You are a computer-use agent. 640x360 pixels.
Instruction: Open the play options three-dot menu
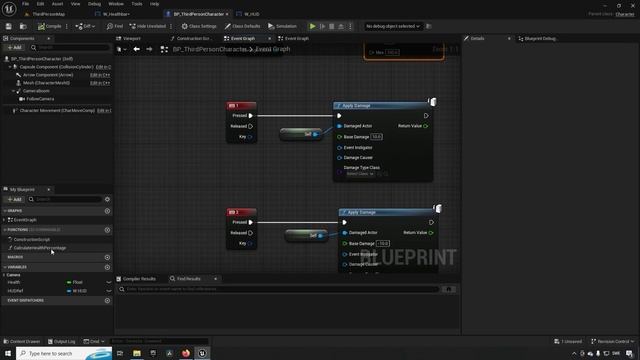click(350, 26)
